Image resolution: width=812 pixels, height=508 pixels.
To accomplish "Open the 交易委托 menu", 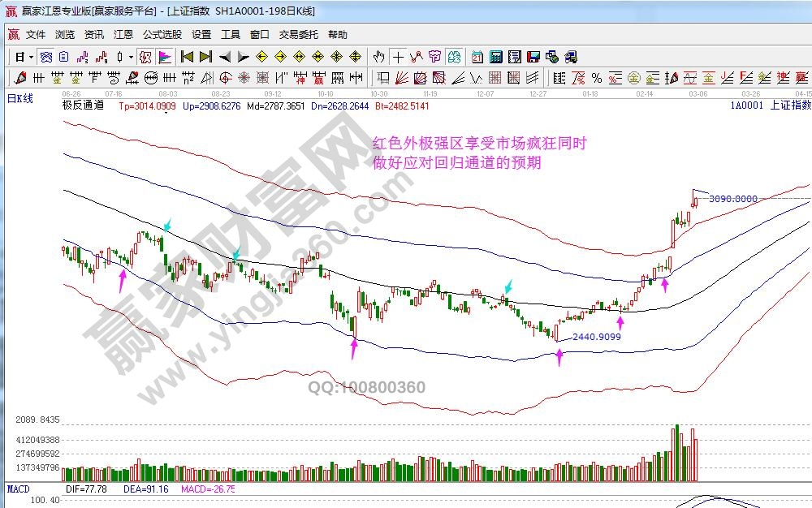I will (x=299, y=35).
